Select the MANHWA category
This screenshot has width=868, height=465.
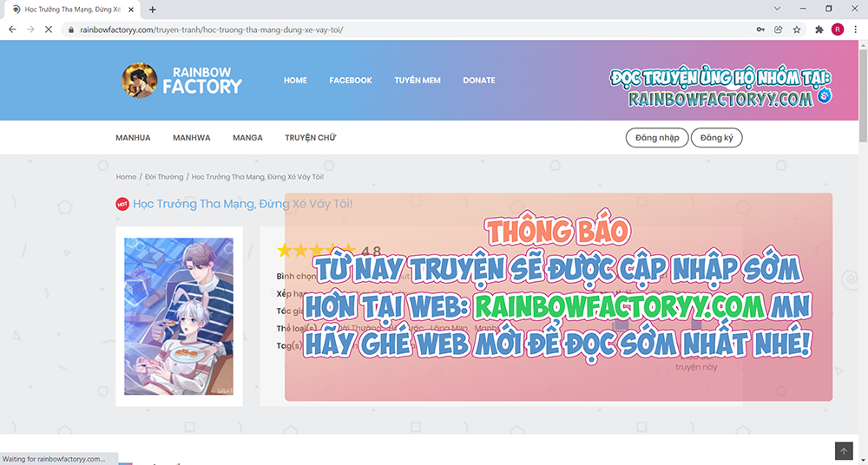pos(191,138)
